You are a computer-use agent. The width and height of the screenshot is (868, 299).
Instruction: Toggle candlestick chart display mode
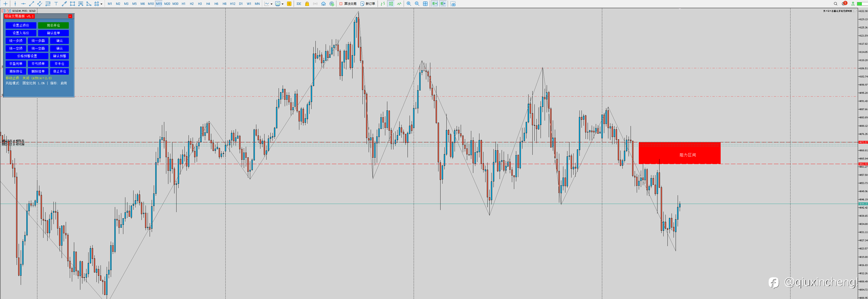click(391, 4)
